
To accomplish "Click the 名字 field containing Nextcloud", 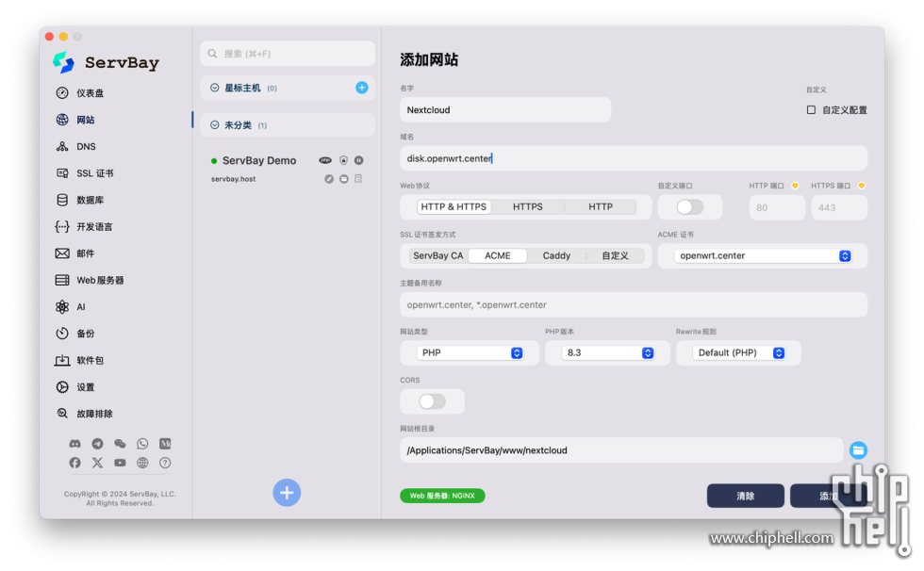I will pyautogui.click(x=505, y=110).
